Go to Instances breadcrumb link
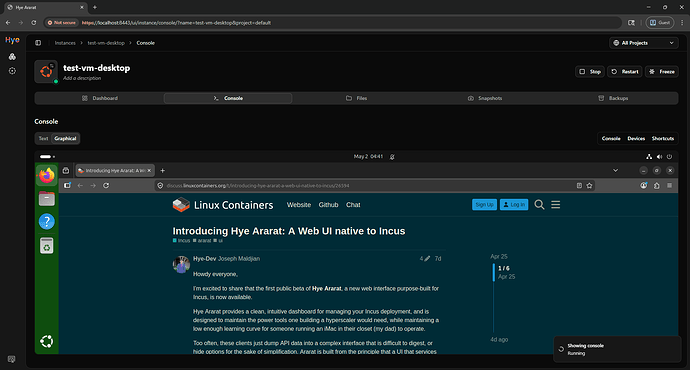This screenshot has width=690, height=370. click(x=65, y=43)
